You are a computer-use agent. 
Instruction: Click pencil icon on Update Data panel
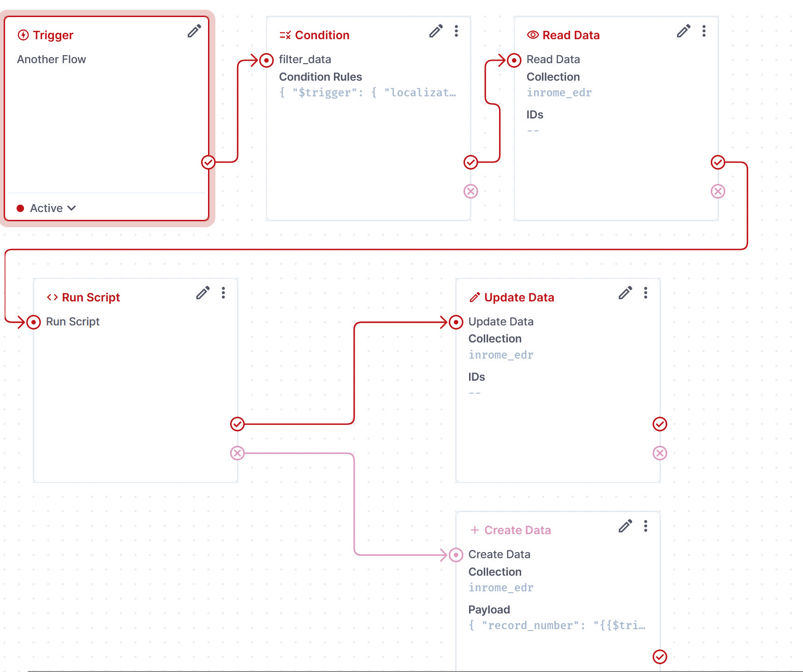tap(625, 293)
